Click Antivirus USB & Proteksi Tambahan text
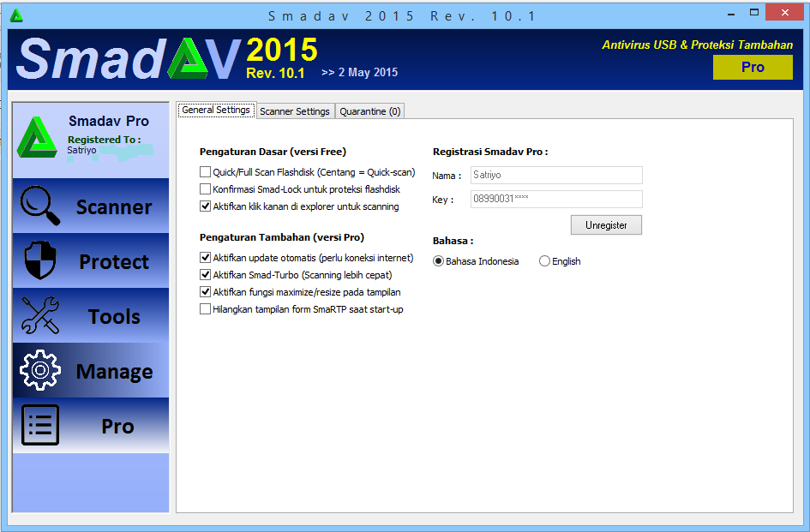The width and height of the screenshot is (810, 532). coord(698,45)
